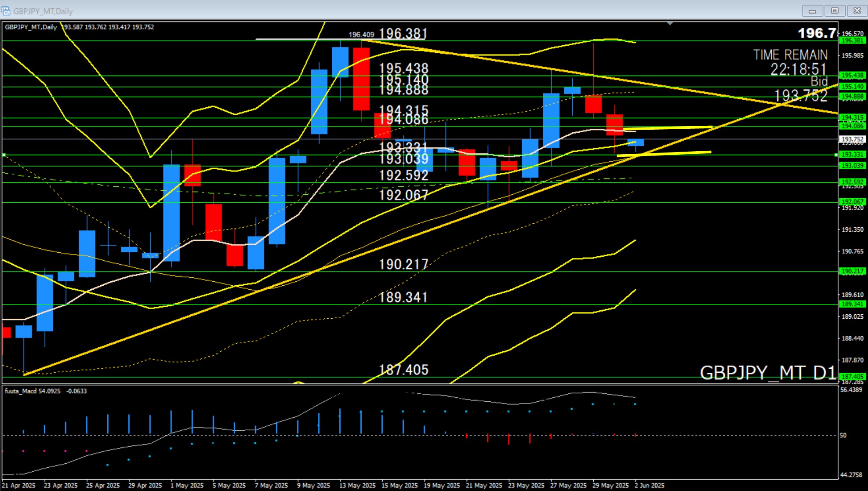The width and height of the screenshot is (868, 491).
Task: Click the large 187.405 level label on chart
Action: [x=403, y=370]
